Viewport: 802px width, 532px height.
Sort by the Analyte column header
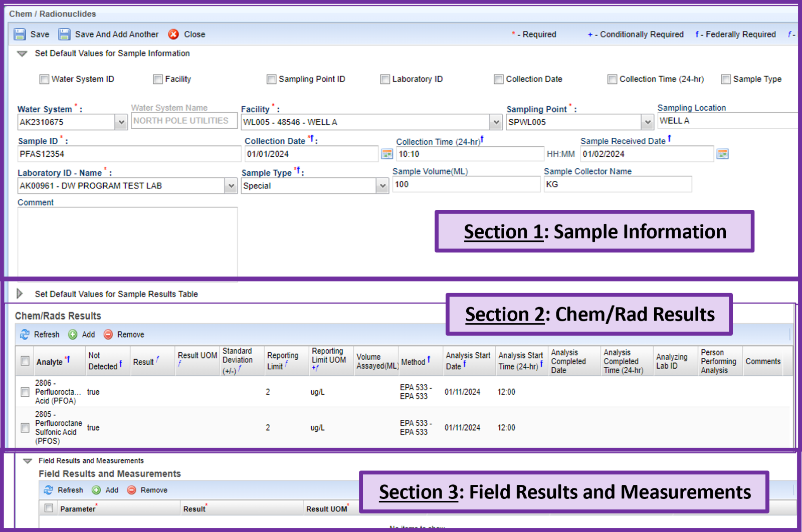pos(50,362)
